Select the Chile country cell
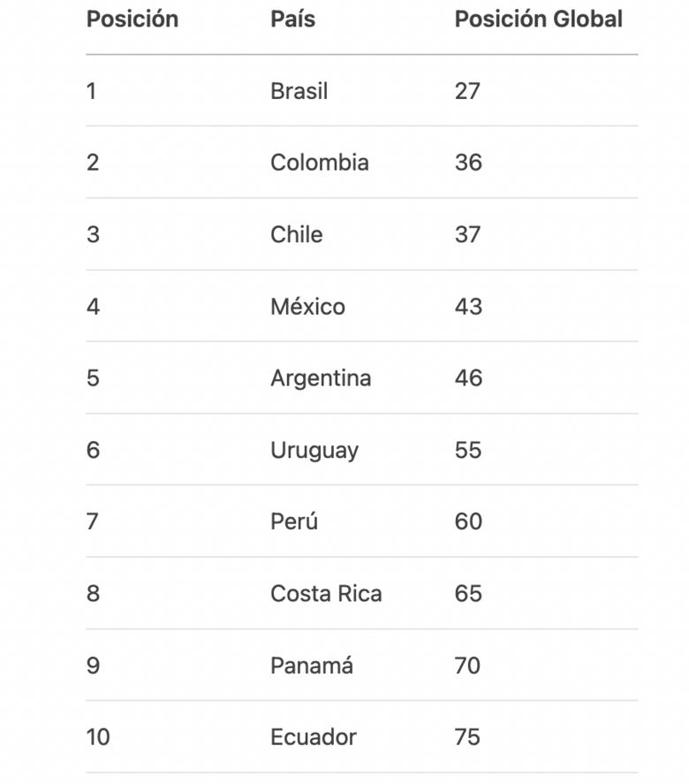 click(x=297, y=234)
